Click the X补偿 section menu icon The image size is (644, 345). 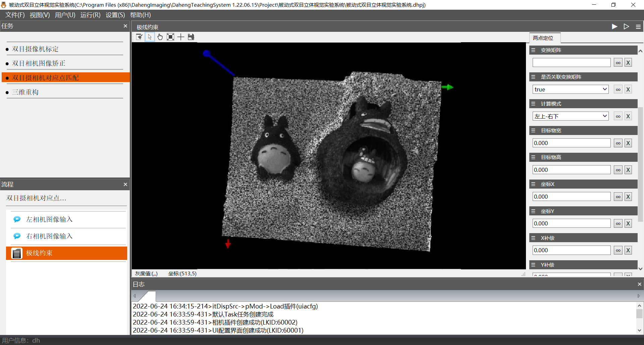533,238
